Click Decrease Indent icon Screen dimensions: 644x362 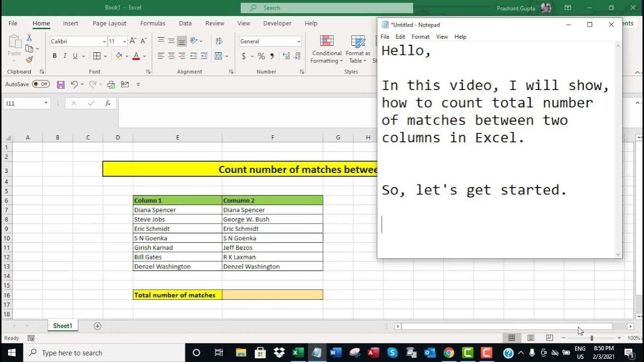click(194, 56)
